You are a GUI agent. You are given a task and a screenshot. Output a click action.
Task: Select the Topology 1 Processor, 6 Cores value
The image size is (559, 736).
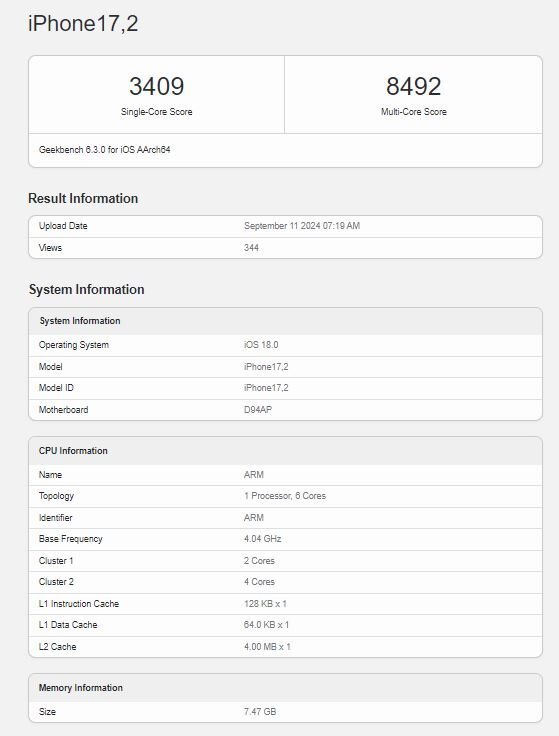[x=285, y=496]
